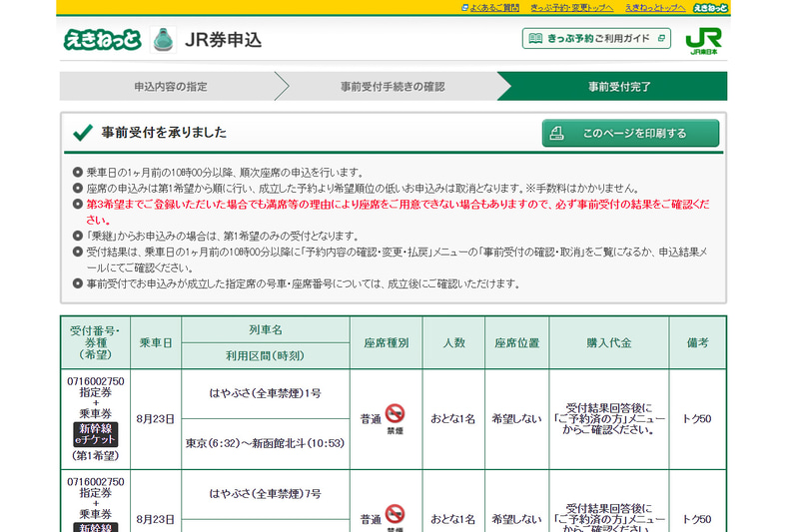Click the 乗車日の1ヶ月前の10時00分以降 bullet line
The width and height of the screenshot is (799, 532).
click(x=226, y=173)
